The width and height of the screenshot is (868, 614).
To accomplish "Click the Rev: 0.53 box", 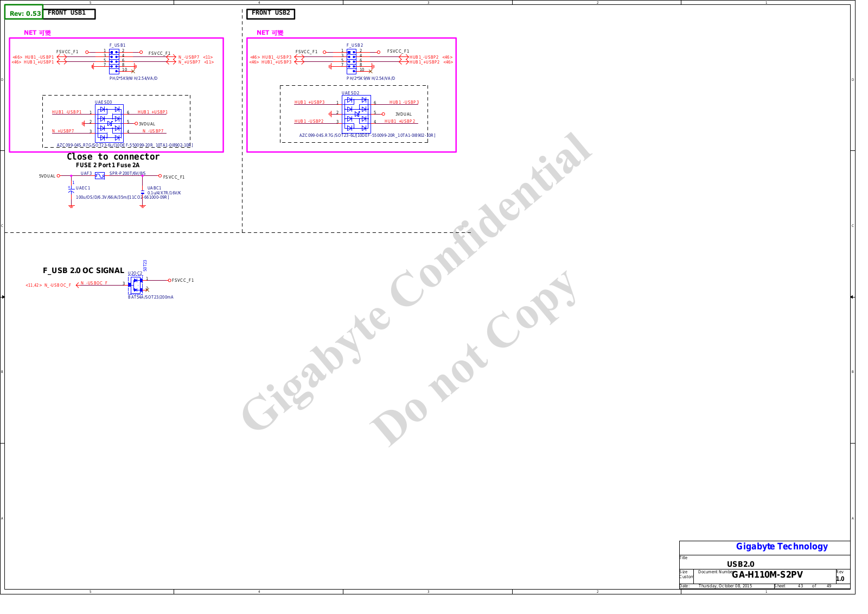I will [x=24, y=12].
